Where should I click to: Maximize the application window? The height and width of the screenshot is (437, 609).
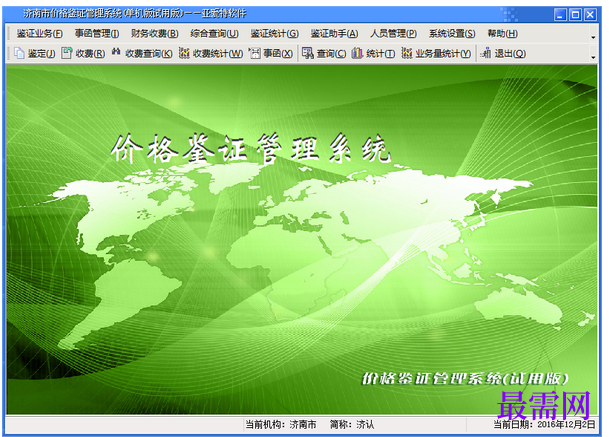pos(575,15)
